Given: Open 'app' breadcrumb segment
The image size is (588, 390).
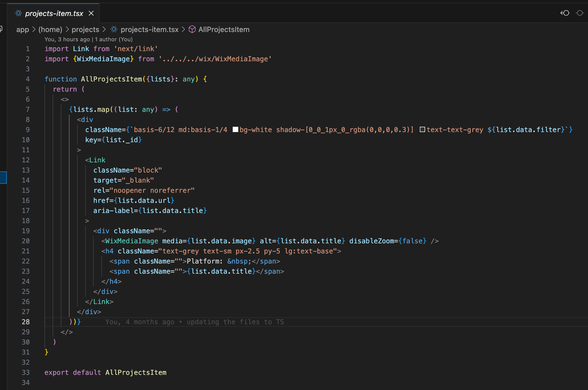Looking at the screenshot, I should click(22, 30).
